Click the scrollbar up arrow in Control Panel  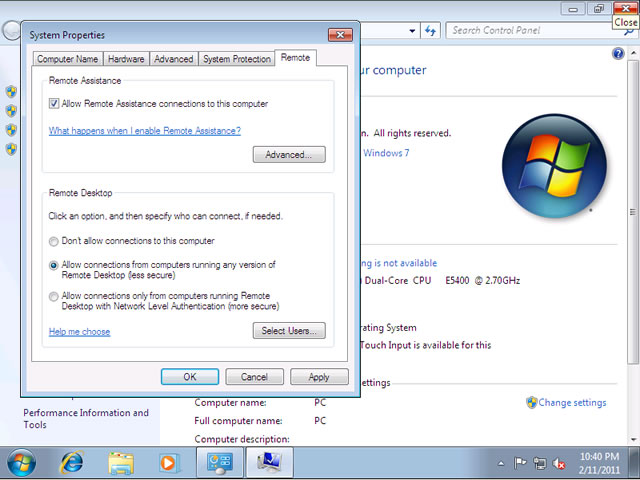click(633, 53)
